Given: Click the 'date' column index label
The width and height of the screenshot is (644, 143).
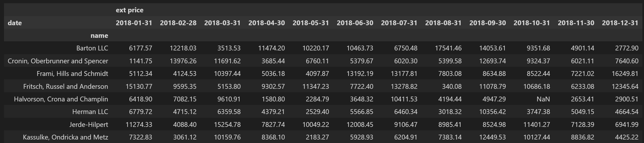Looking at the screenshot, I should click(x=15, y=23).
